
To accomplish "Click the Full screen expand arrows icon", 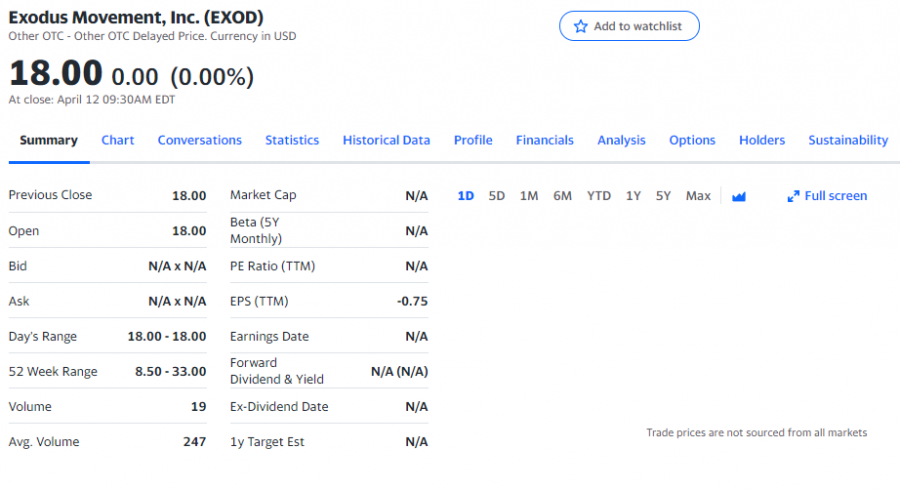I will click(793, 196).
